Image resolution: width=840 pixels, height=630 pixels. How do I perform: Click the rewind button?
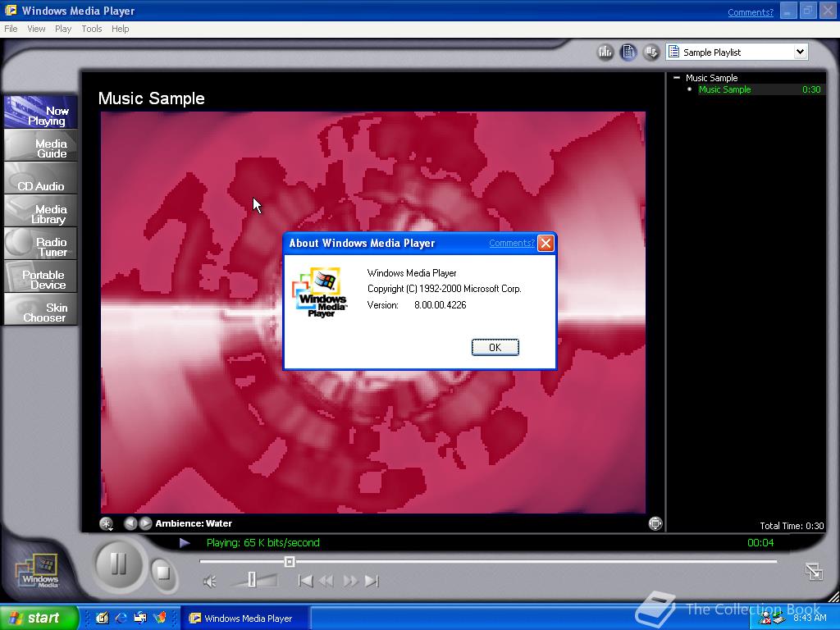pyautogui.click(x=326, y=581)
